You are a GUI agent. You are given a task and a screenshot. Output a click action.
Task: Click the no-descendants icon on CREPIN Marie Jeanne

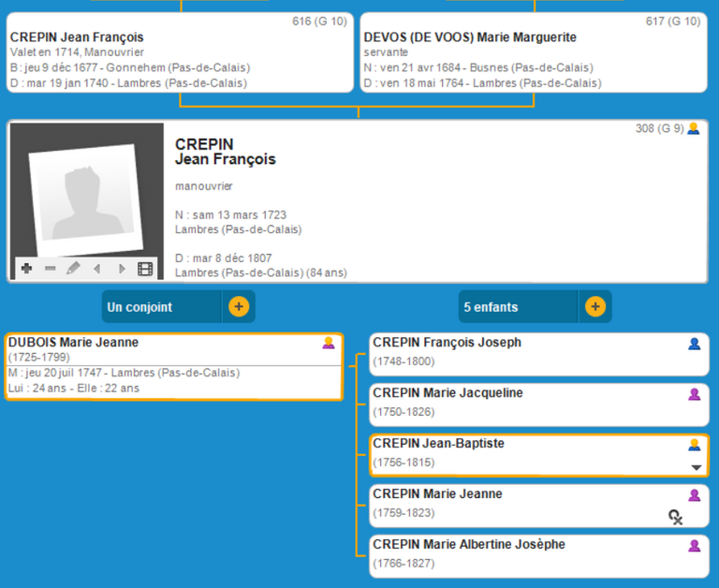click(x=675, y=516)
